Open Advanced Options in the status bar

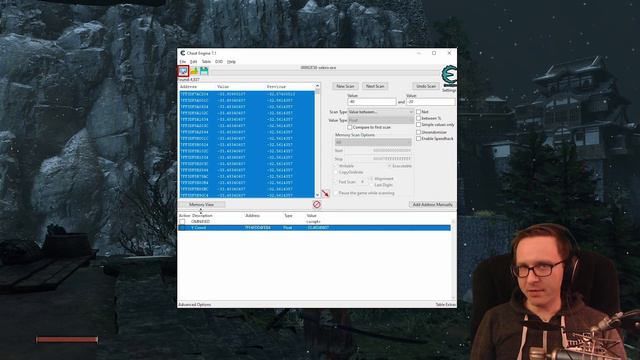(x=195, y=304)
